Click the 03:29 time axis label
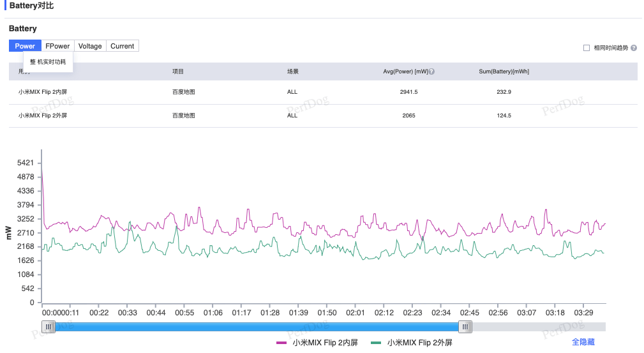Viewport: 644px width, 353px height. click(583, 313)
